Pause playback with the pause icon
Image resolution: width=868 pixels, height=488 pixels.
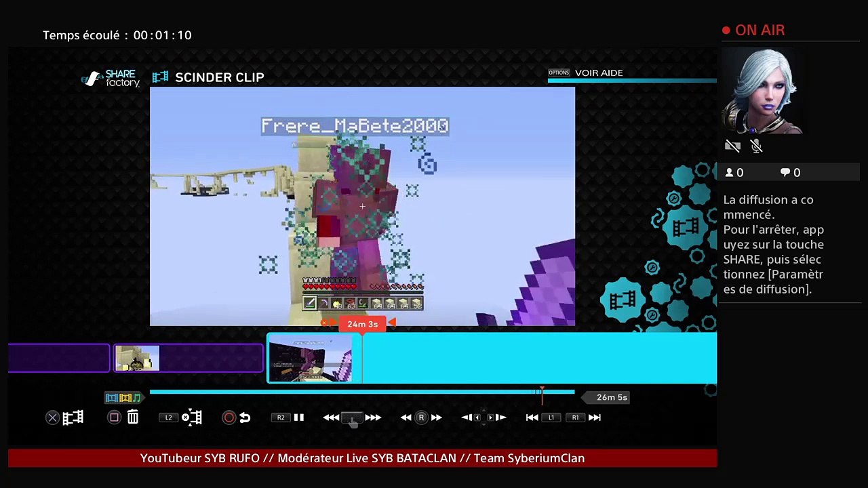(x=299, y=418)
